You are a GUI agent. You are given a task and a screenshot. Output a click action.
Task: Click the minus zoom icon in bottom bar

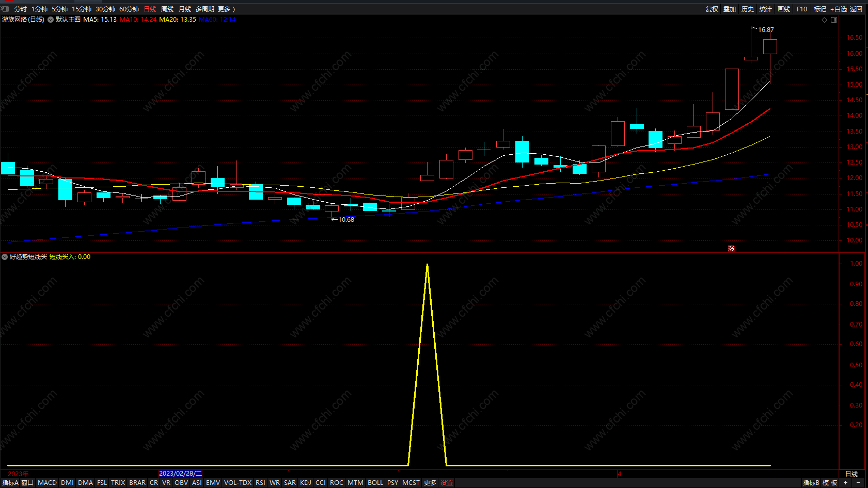pyautogui.click(x=858, y=483)
